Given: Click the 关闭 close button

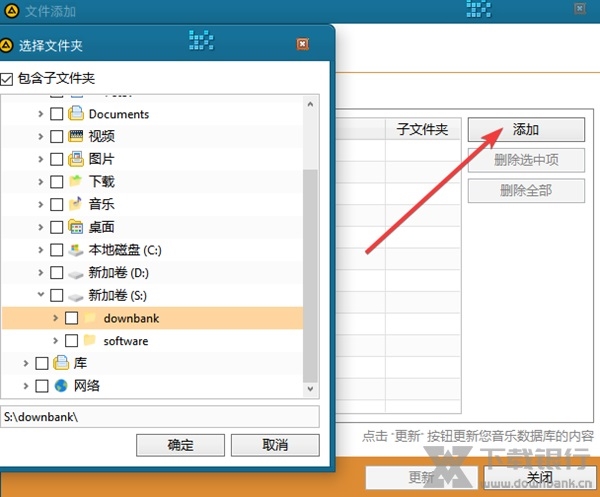Looking at the screenshot, I should tap(540, 477).
